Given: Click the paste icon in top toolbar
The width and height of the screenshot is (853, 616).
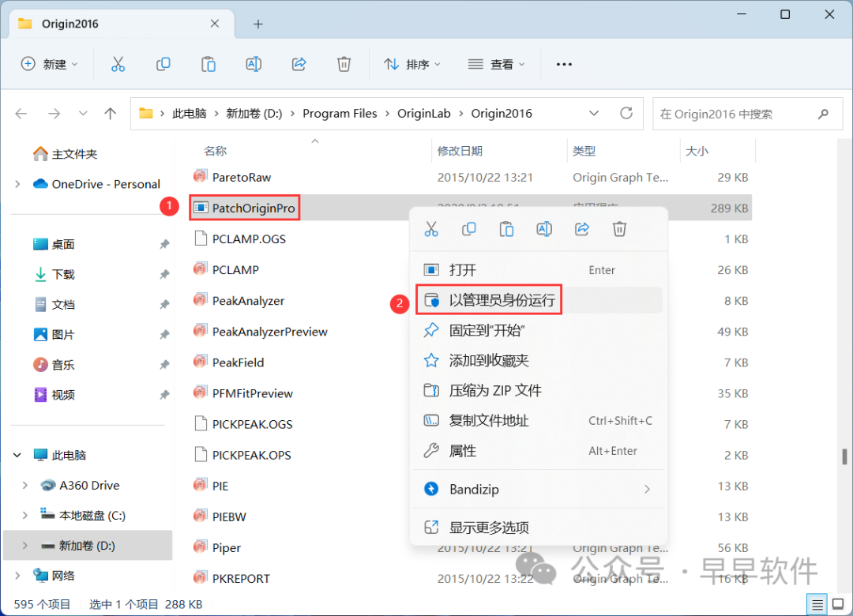Looking at the screenshot, I should pyautogui.click(x=209, y=64).
